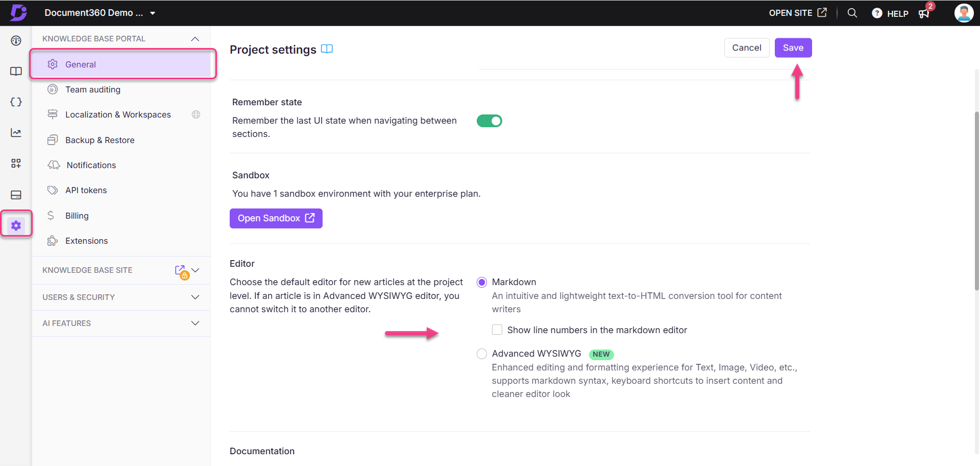Click the Documentation section heading
This screenshot has height=466, width=980.
(262, 451)
